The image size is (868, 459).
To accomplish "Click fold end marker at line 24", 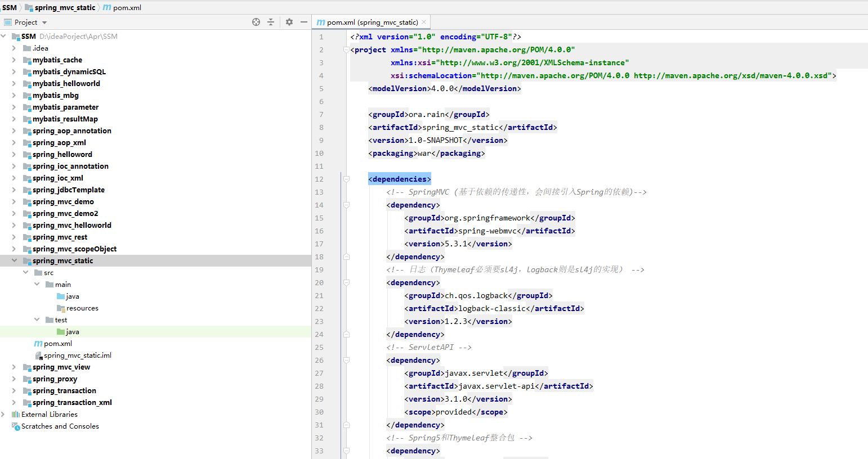I will 346,334.
